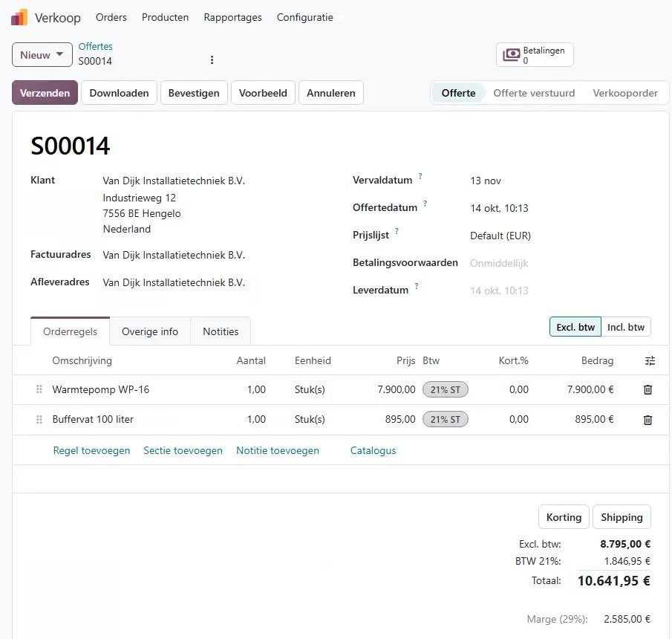
Task: Select Incl. btw price display
Action: point(626,327)
